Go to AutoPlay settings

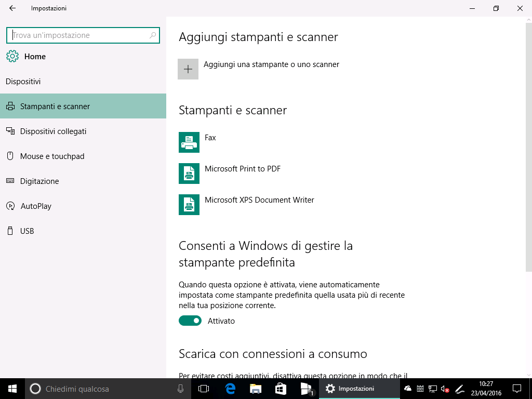coord(83,206)
